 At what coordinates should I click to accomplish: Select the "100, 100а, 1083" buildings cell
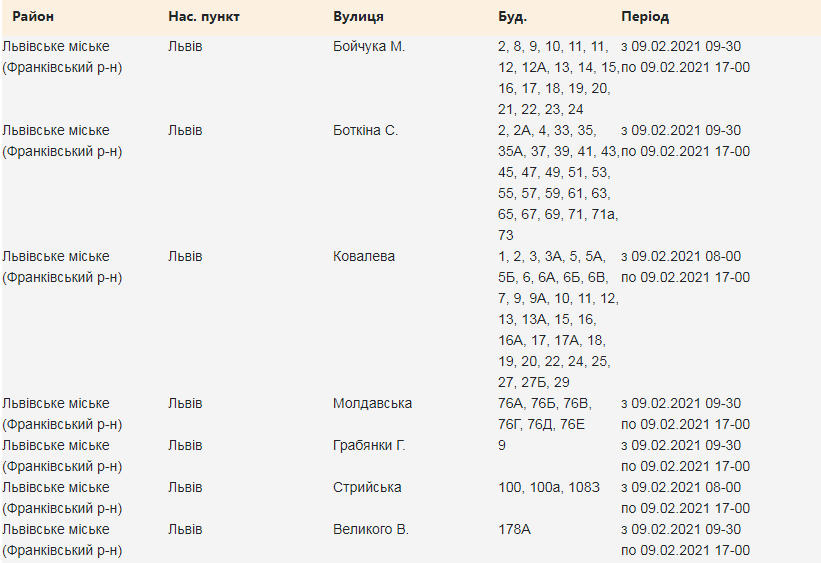pos(550,487)
